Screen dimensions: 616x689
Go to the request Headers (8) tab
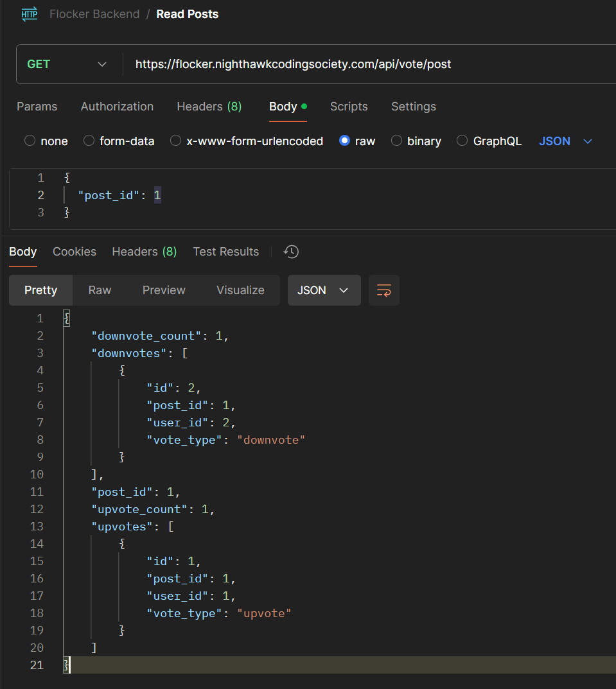click(x=209, y=107)
